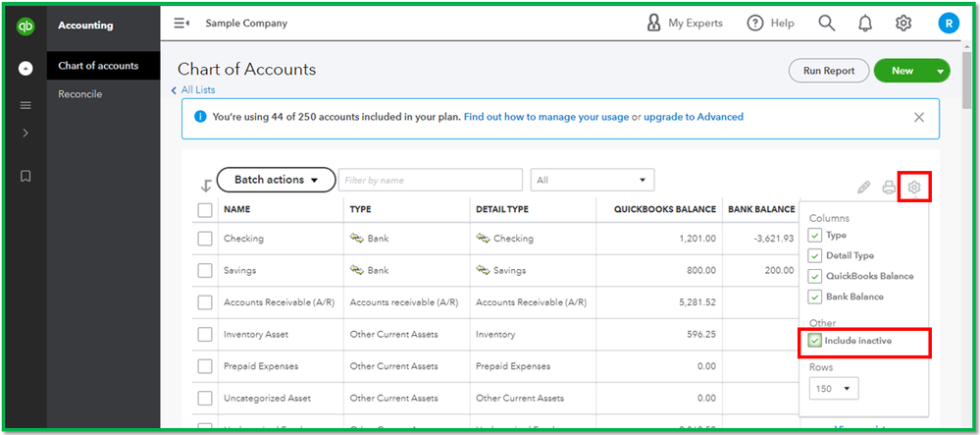This screenshot has height=435, width=980.
Task: Click the Filter by name field
Action: tap(431, 181)
